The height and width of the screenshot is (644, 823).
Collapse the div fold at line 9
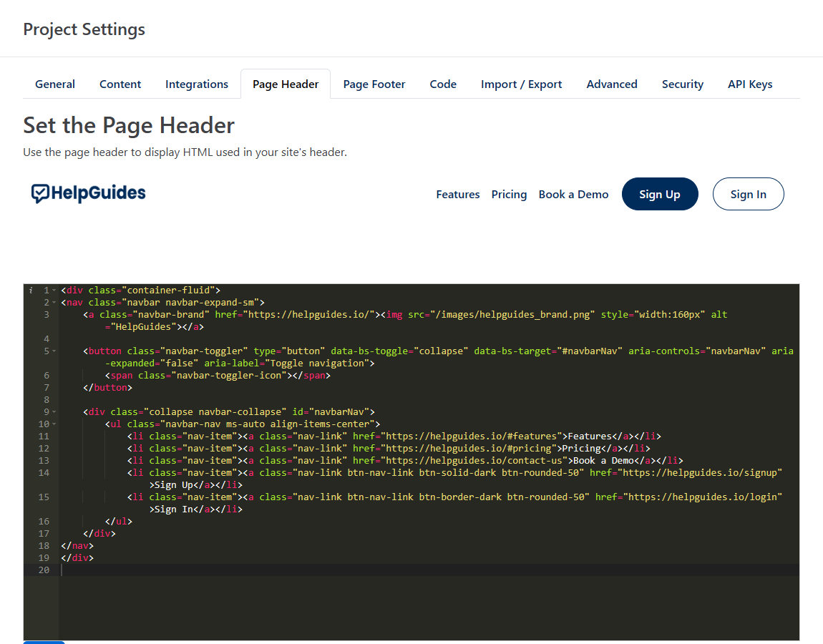54,412
